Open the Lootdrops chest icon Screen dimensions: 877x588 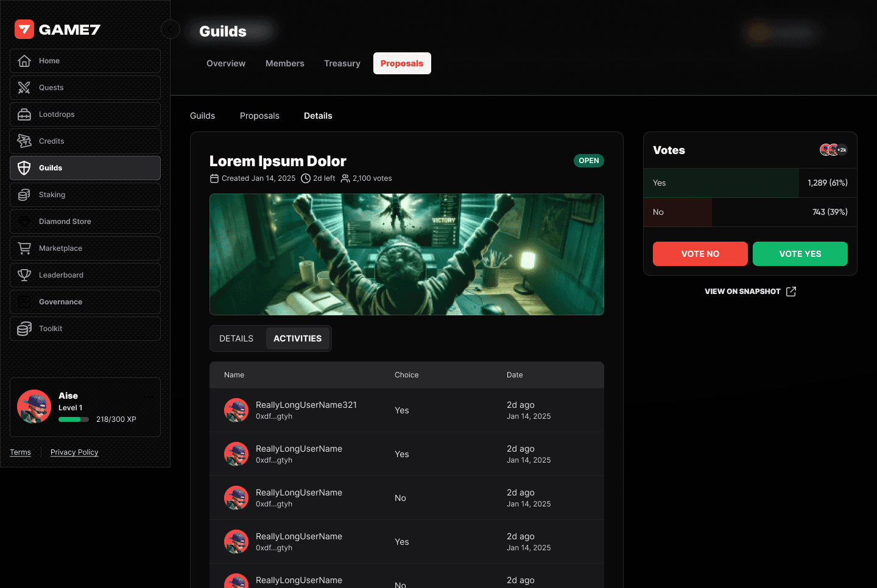pyautogui.click(x=24, y=114)
